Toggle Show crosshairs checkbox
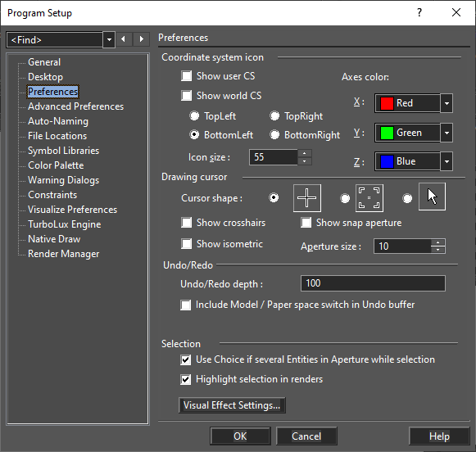Image resolution: width=476 pixels, height=452 pixels. click(186, 223)
